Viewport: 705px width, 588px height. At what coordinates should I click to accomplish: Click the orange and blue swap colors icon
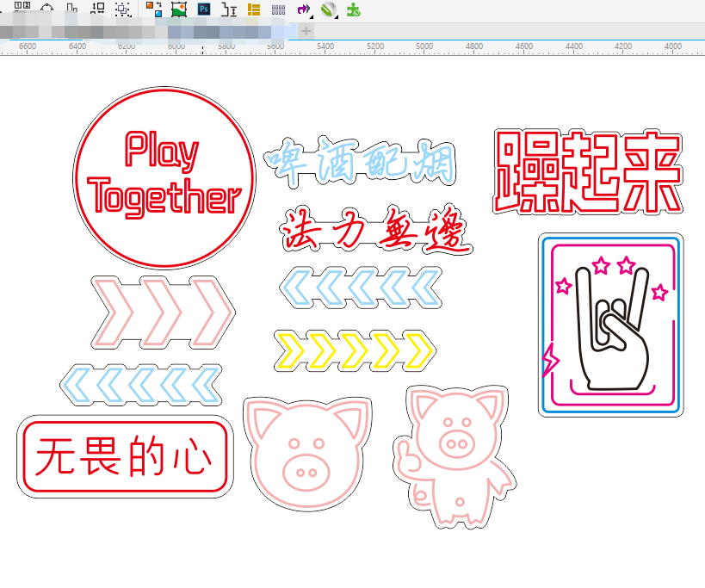[154, 9]
